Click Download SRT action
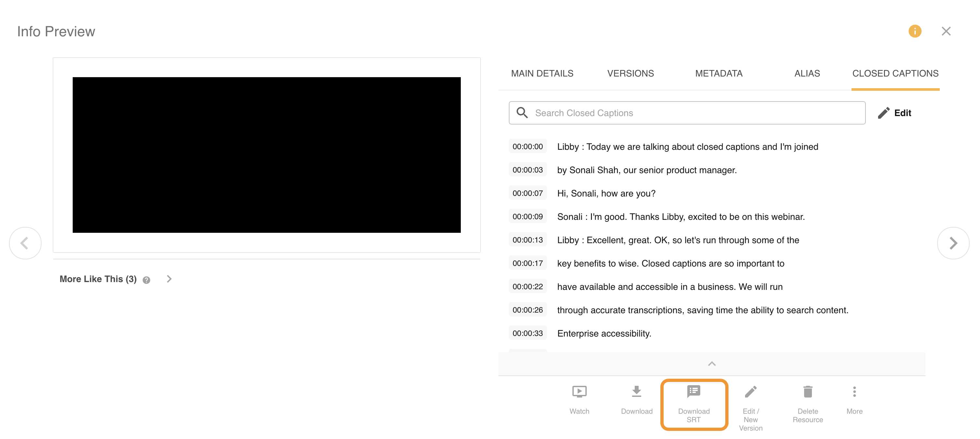The width and height of the screenshot is (980, 439). pyautogui.click(x=694, y=404)
